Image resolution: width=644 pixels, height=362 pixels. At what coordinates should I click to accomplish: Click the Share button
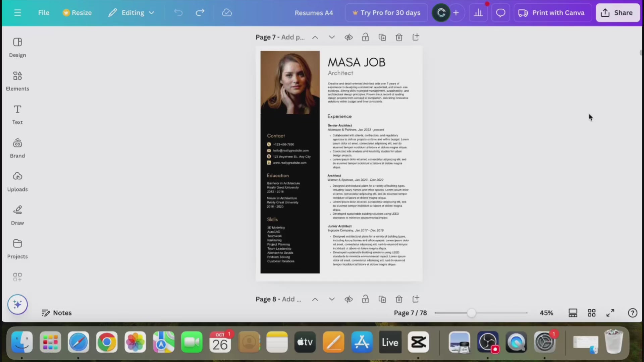click(618, 13)
